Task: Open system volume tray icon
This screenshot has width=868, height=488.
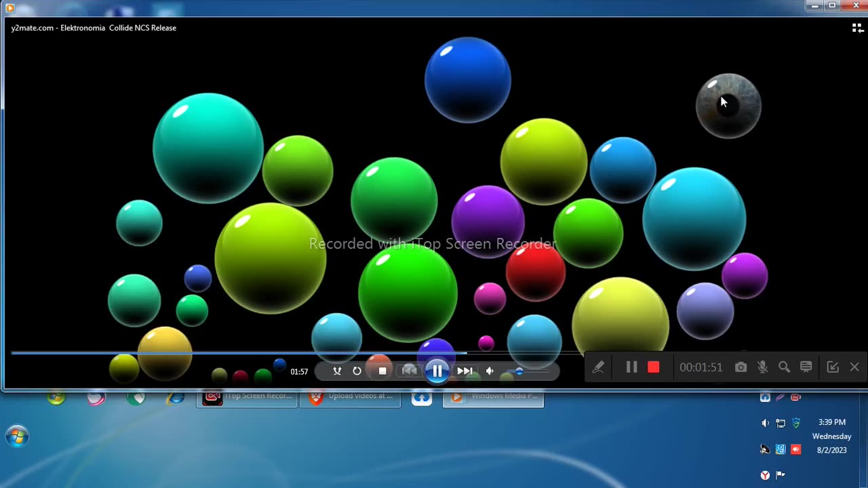Action: [x=765, y=423]
